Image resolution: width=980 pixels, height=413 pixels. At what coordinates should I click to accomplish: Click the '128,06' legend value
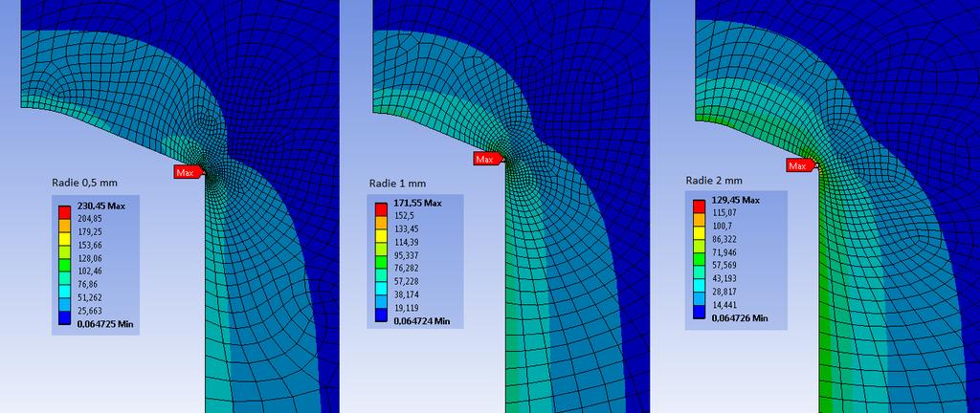click(x=89, y=258)
